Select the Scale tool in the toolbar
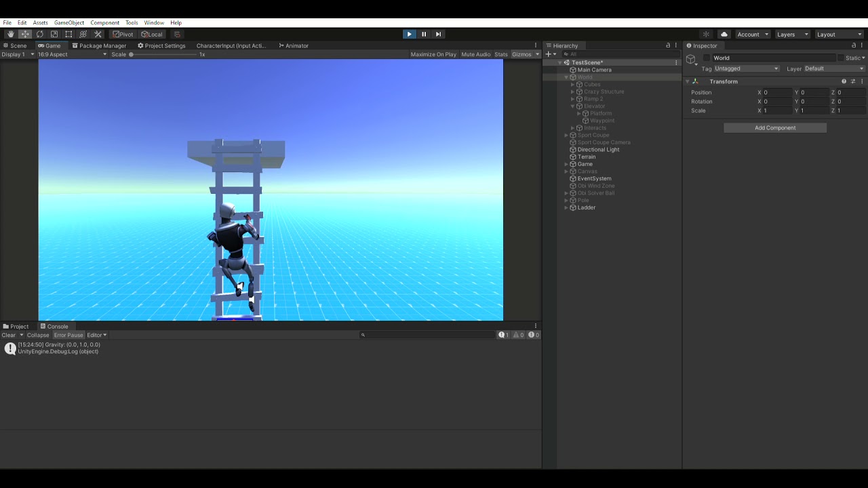The height and width of the screenshot is (488, 868). pos(54,34)
